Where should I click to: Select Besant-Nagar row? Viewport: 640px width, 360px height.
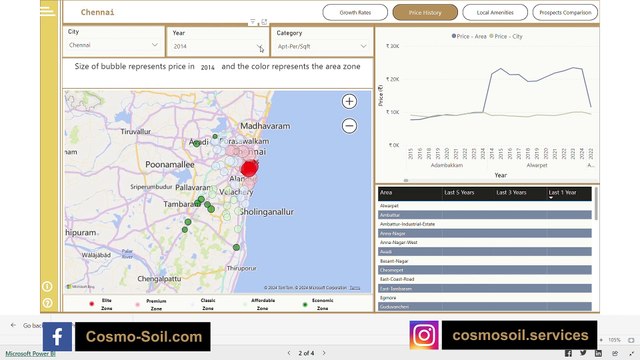(484, 261)
